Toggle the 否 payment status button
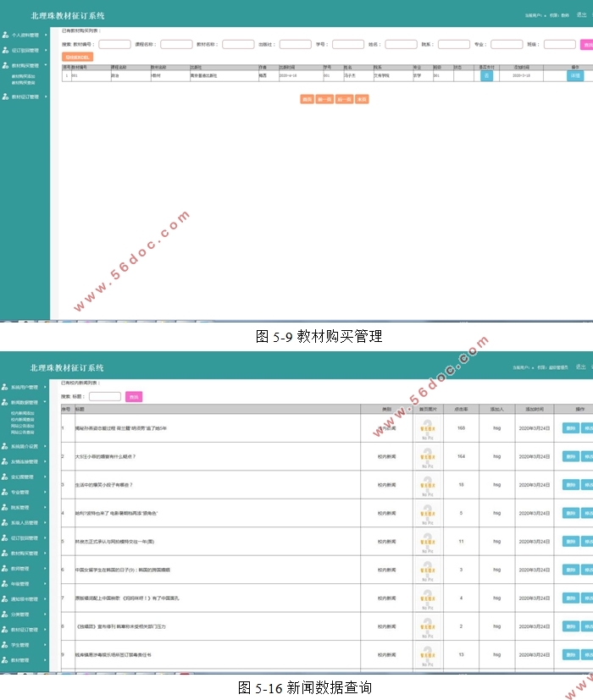 point(486,76)
